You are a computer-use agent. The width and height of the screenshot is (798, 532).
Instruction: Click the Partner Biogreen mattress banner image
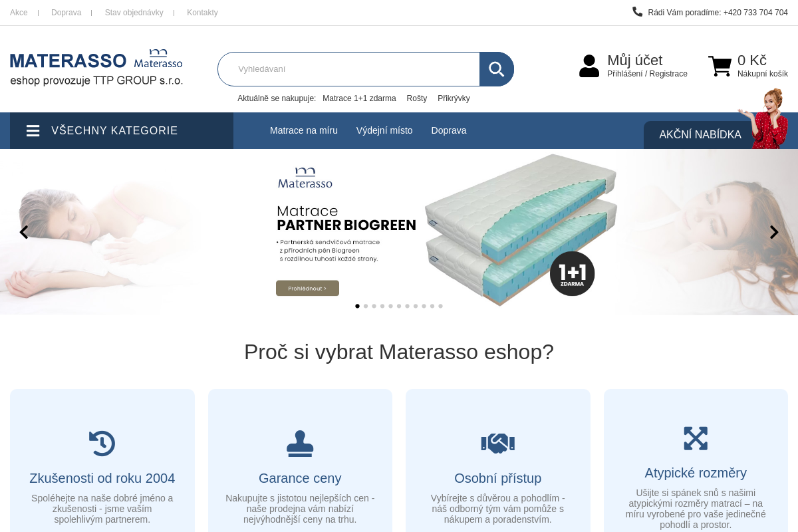click(x=399, y=232)
